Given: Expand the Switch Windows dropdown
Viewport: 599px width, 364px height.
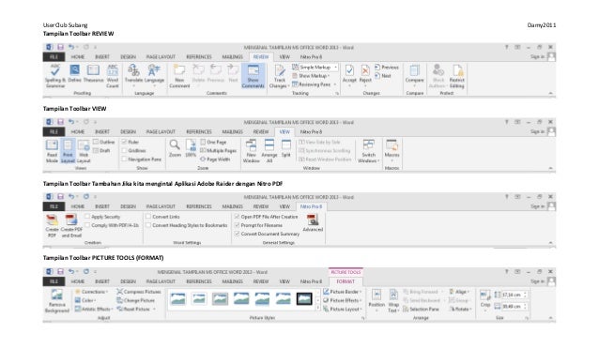Looking at the screenshot, I should [x=369, y=151].
